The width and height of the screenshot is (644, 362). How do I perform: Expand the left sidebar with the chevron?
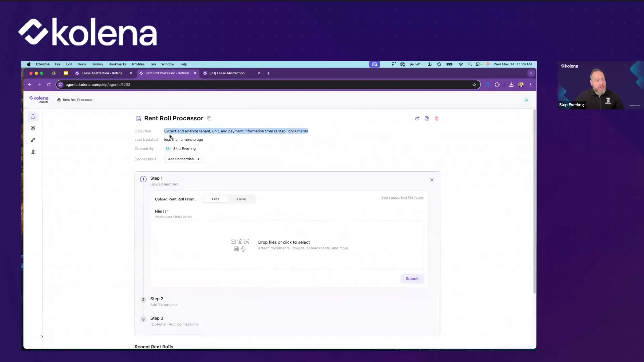point(42,337)
